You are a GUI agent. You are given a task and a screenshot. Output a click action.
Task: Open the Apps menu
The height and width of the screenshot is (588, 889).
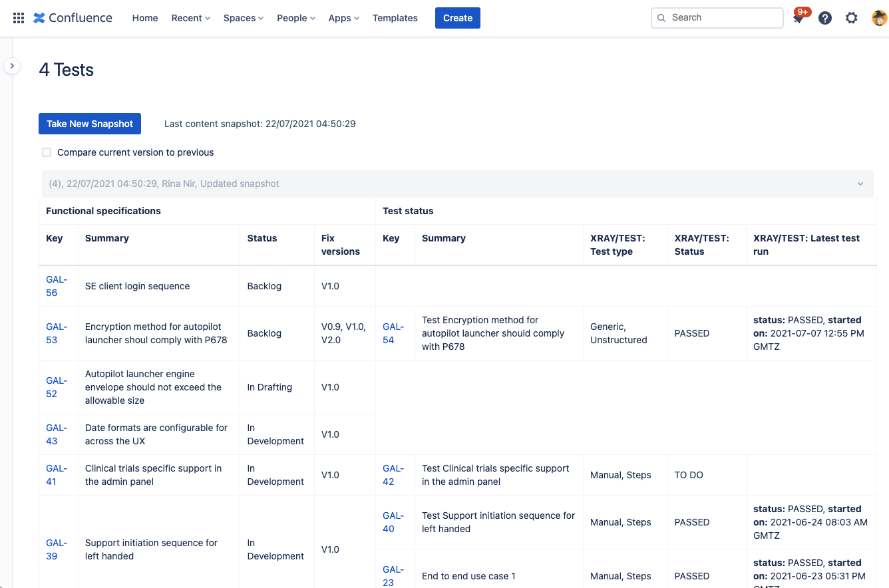[x=343, y=18]
